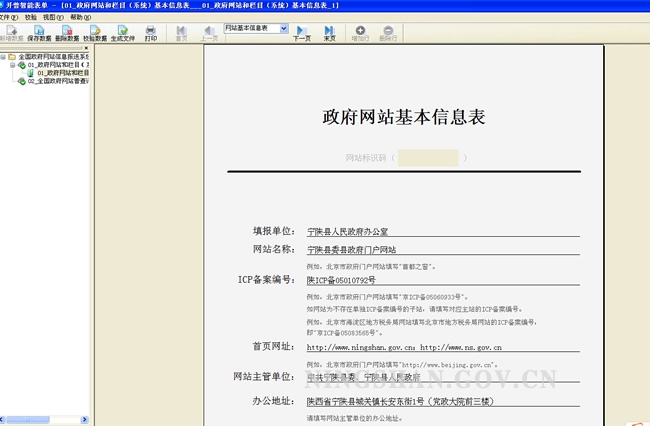Click the 网站名称 field
Screen dimensions: 650x426
click(443, 250)
